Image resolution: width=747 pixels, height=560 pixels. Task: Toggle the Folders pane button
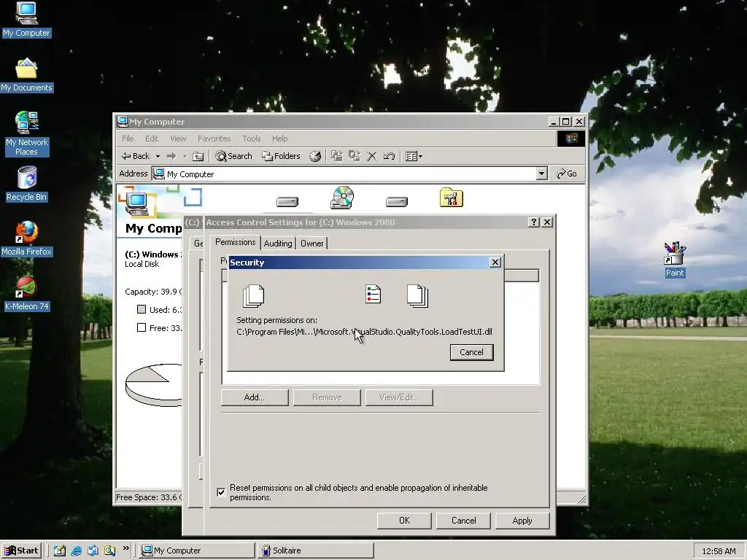click(x=281, y=156)
